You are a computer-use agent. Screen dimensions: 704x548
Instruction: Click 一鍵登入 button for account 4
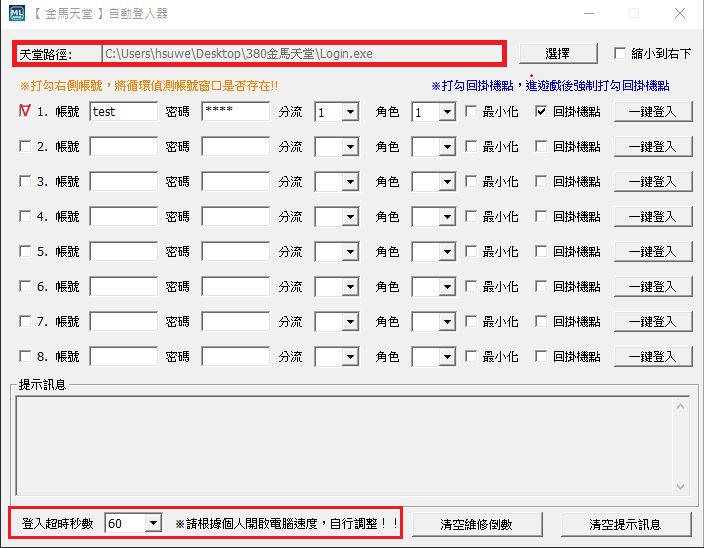coord(652,216)
